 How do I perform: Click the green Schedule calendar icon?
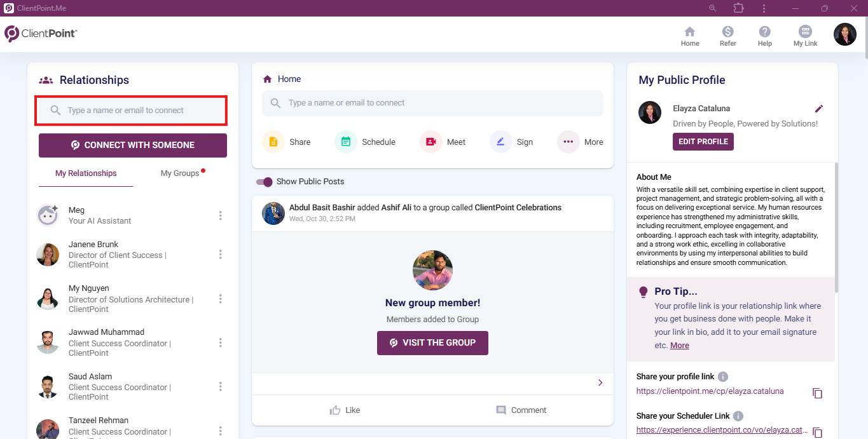pyautogui.click(x=346, y=142)
